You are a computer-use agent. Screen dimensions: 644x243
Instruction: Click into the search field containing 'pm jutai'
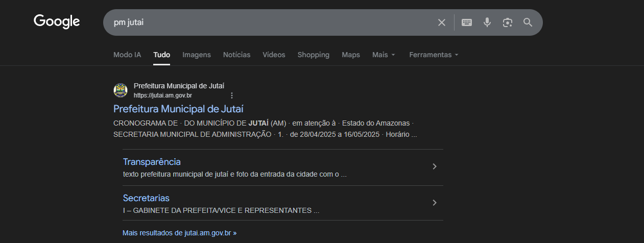tap(266, 22)
